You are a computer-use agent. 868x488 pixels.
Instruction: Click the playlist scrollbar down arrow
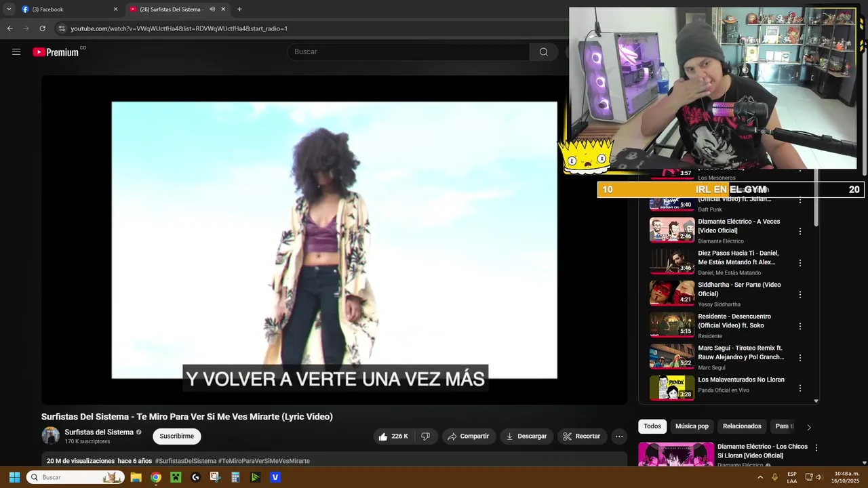tap(816, 401)
